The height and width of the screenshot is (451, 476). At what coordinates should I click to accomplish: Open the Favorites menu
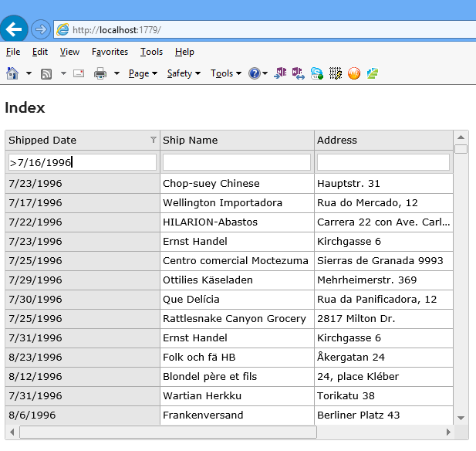click(110, 52)
